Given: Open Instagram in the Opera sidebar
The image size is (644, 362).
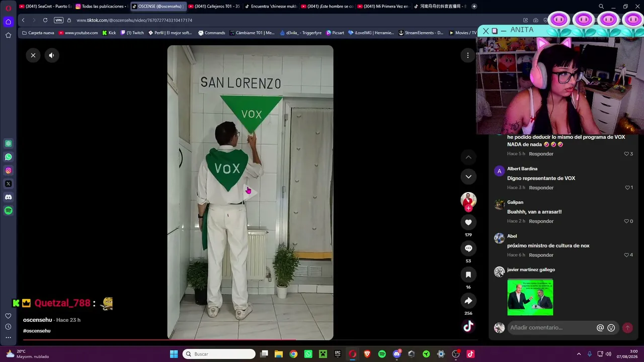Looking at the screenshot, I should [x=8, y=170].
